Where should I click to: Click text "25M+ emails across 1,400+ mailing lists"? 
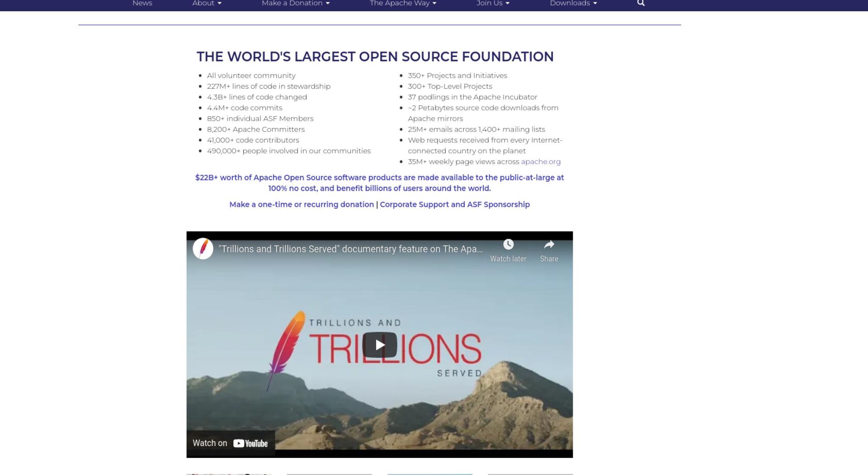click(476, 129)
